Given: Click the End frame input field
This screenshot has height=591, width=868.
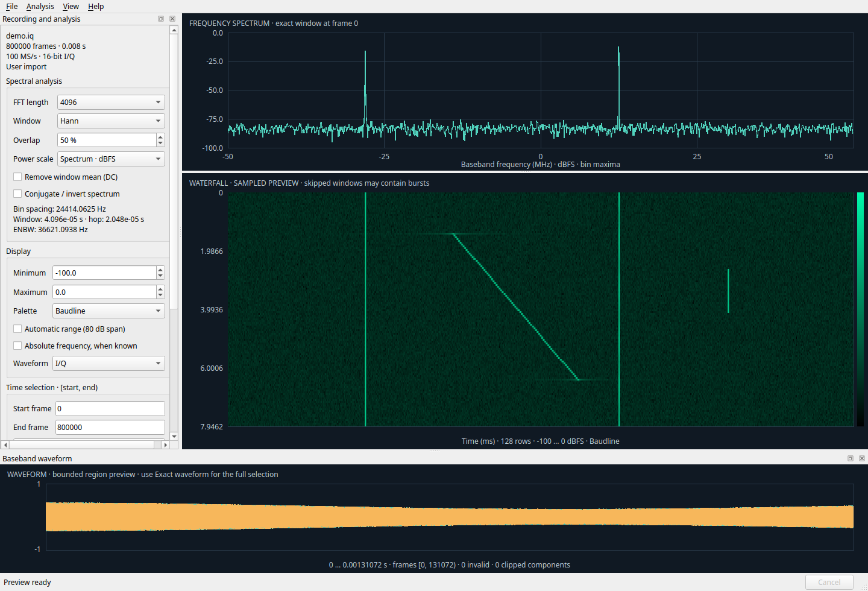Looking at the screenshot, I should click(x=110, y=427).
